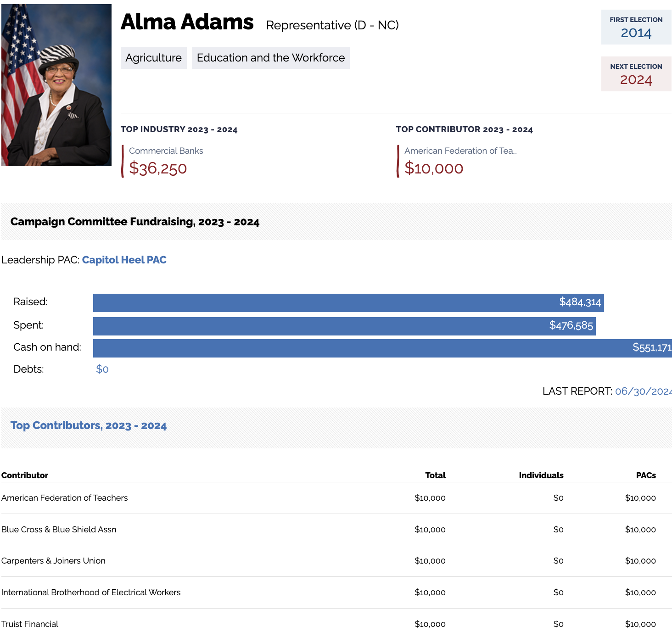Screen dimensions: 672x637
Task: Click the TOP INDUSTRY 2023 - 2024 label
Action: coord(179,129)
